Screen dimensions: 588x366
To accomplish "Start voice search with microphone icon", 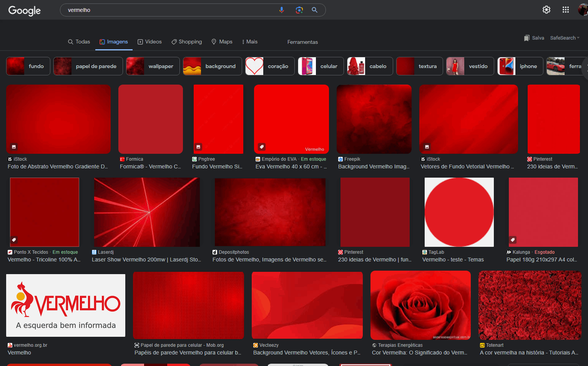I will pyautogui.click(x=282, y=10).
